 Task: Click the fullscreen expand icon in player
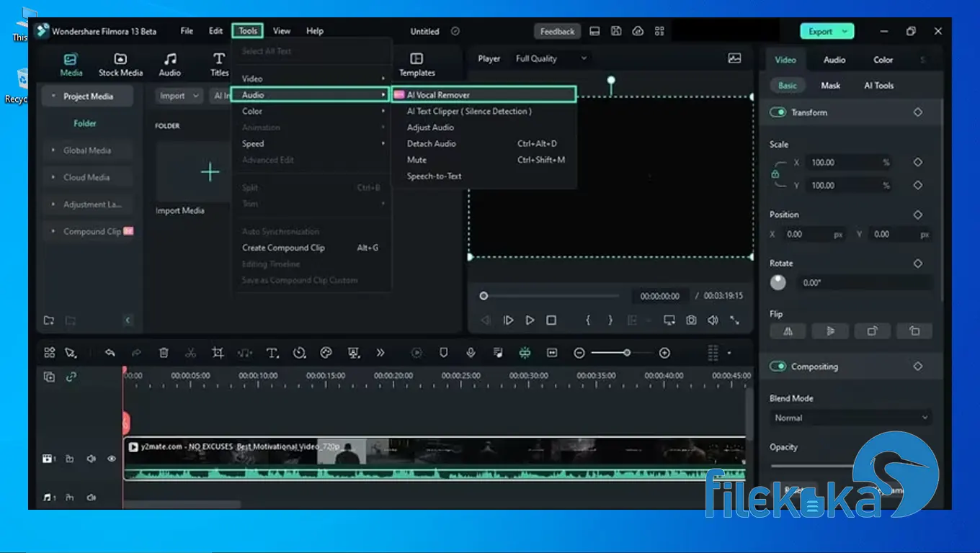734,320
